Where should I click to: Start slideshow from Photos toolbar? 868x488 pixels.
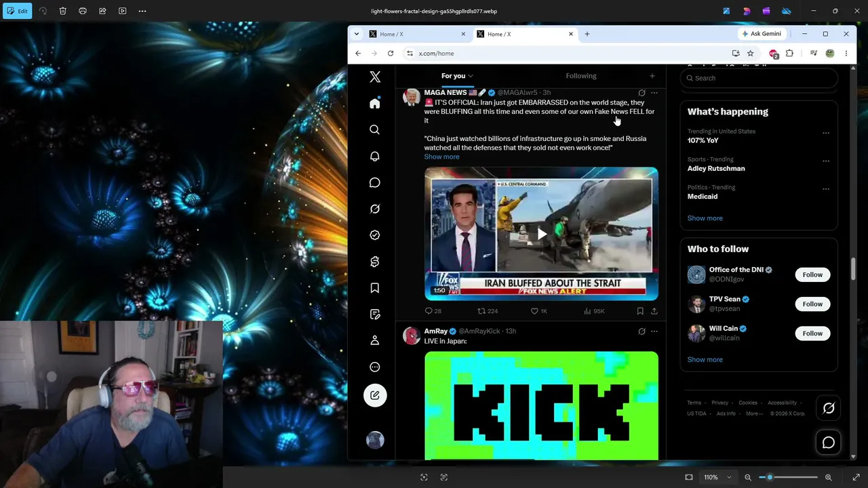(122, 11)
